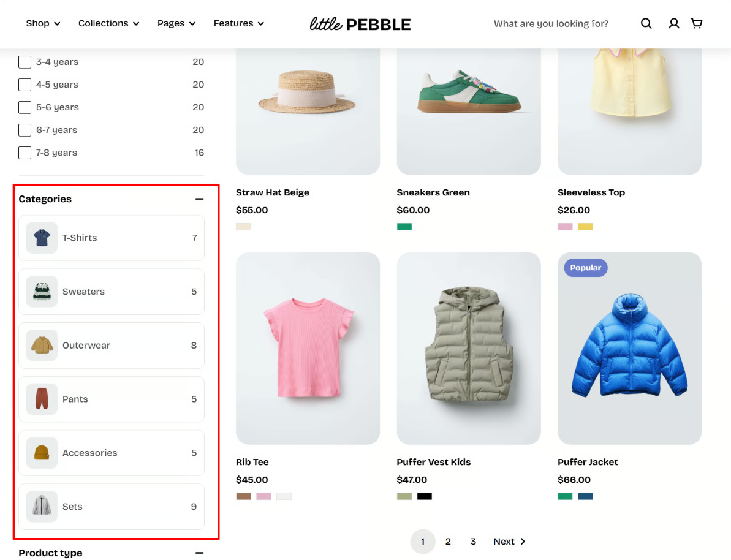Enable the 7-8 years filter
The width and height of the screenshot is (731, 560).
(25, 153)
